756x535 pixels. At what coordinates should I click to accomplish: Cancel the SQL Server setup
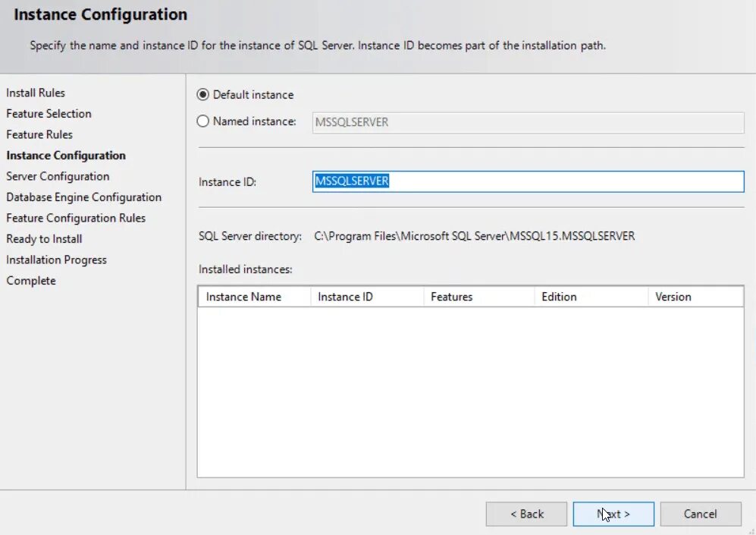click(x=700, y=514)
